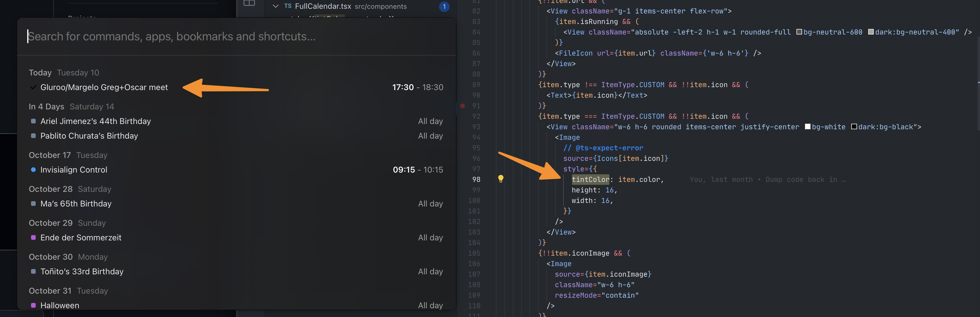Collapse the FullCalendar.tsx results section

[x=275, y=6]
